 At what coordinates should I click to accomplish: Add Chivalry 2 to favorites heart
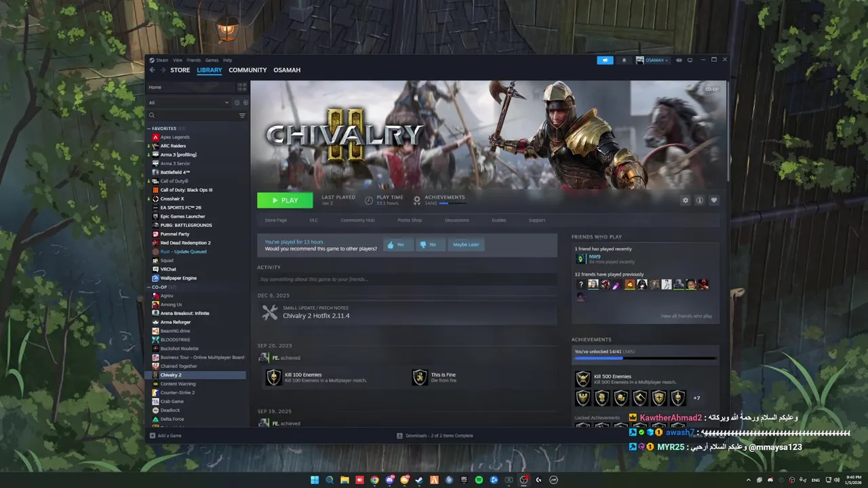coord(713,200)
